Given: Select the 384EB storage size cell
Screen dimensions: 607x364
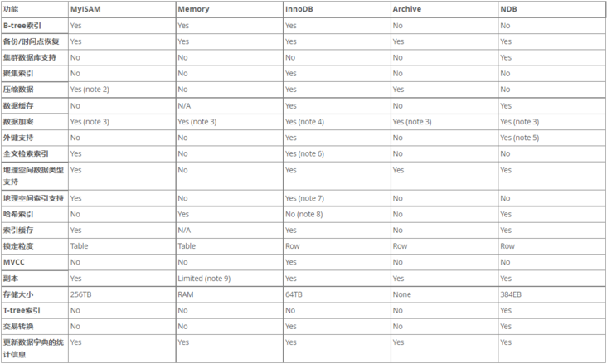Looking at the screenshot, I should tap(511, 294).
